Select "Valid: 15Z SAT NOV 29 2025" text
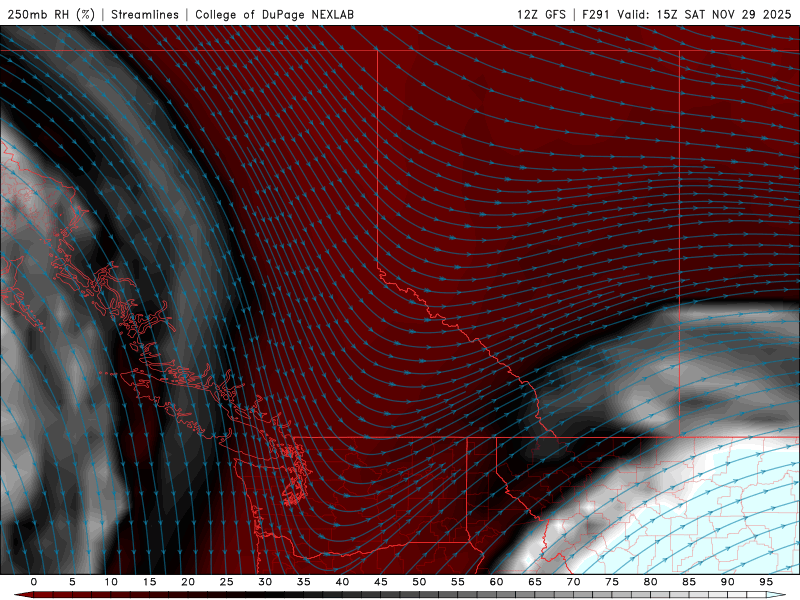The height and width of the screenshot is (600, 800). point(704,14)
